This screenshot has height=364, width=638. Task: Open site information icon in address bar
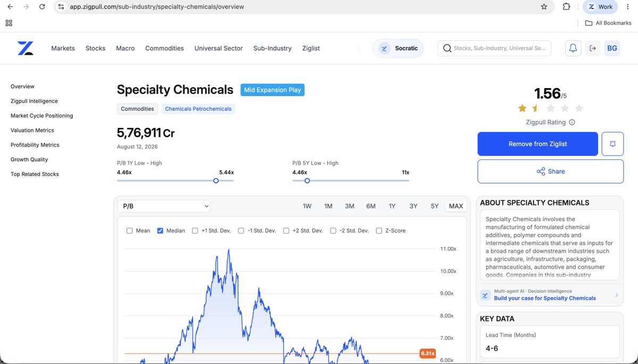tap(61, 7)
